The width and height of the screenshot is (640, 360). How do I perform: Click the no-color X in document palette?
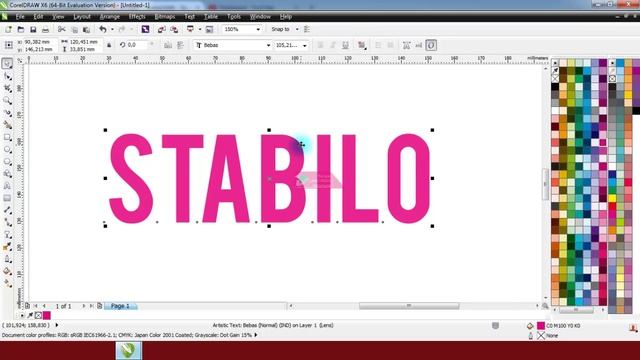38,316
